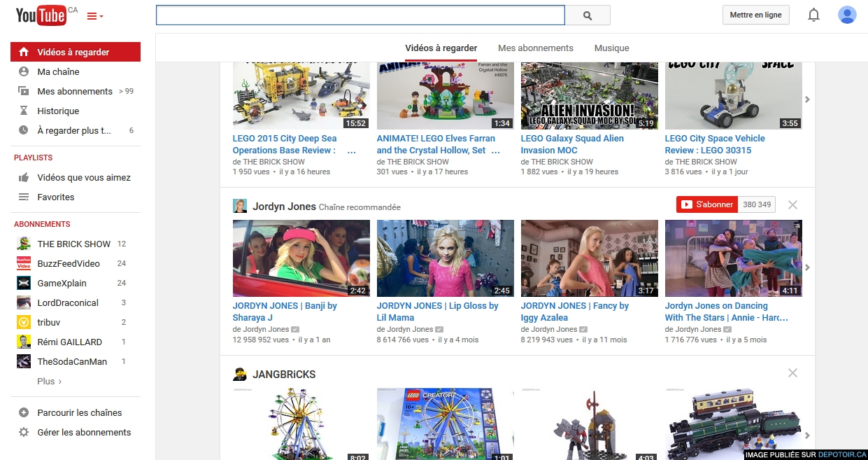Click the Mettre en ligne button
The height and width of the screenshot is (460, 868).
click(755, 15)
